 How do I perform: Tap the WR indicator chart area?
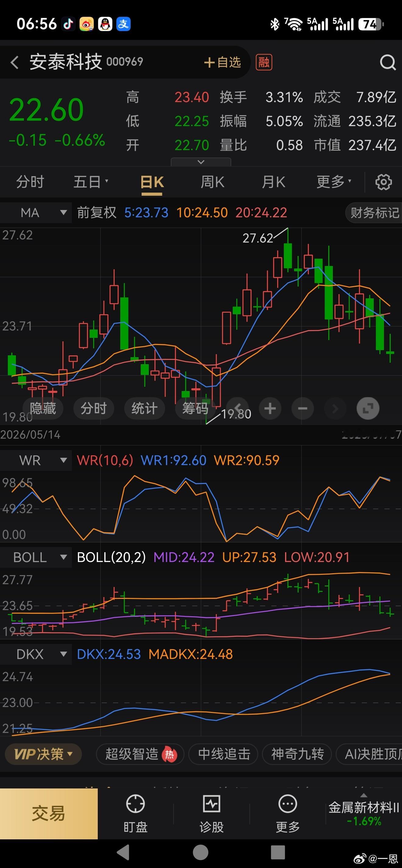201,508
